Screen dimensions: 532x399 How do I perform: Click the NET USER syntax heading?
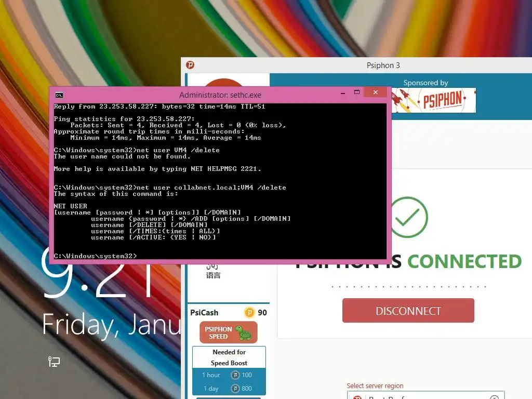point(71,206)
